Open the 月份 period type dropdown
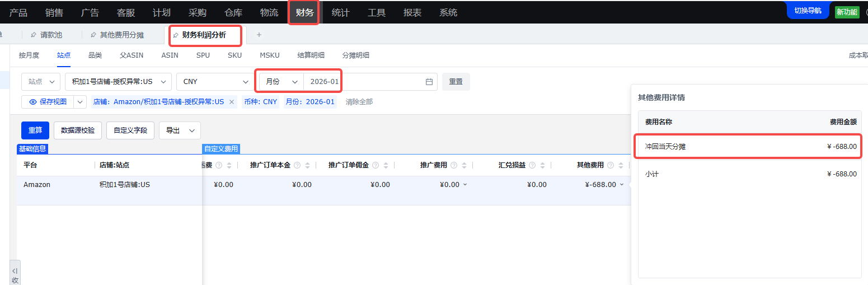Viewport: 868px width, 285px height. (x=281, y=82)
